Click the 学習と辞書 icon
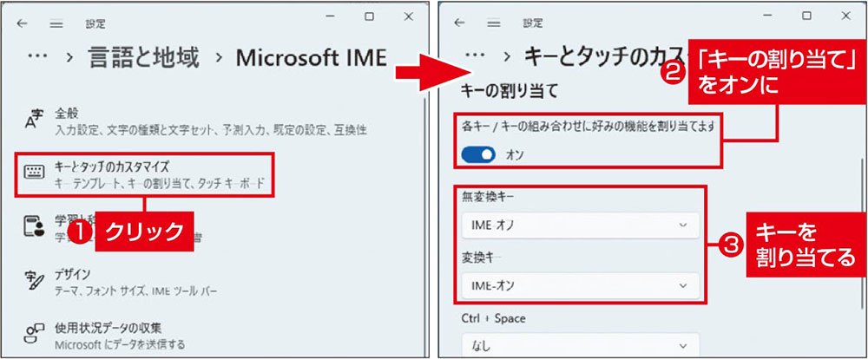The height and width of the screenshot is (359, 868). [x=34, y=226]
